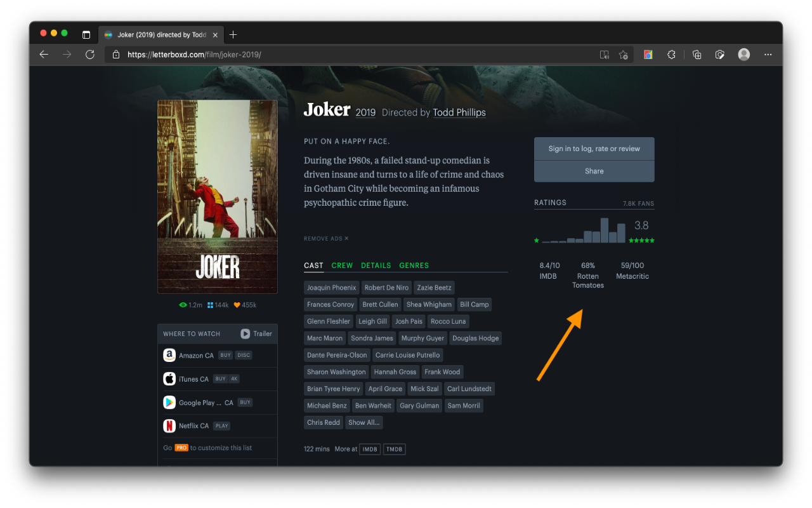Screen dimensions: 812x508
Task: Add this page to favorites
Action: (x=623, y=55)
